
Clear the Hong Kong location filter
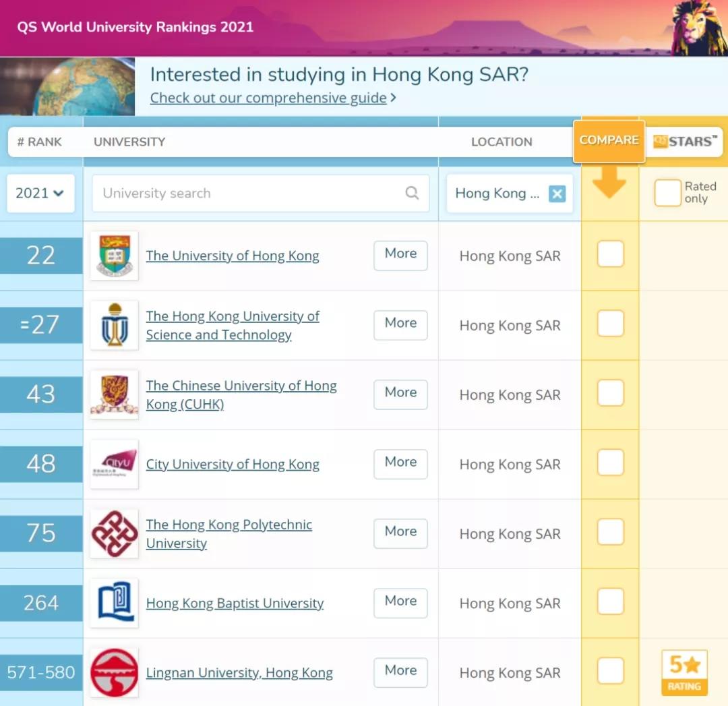(x=557, y=194)
